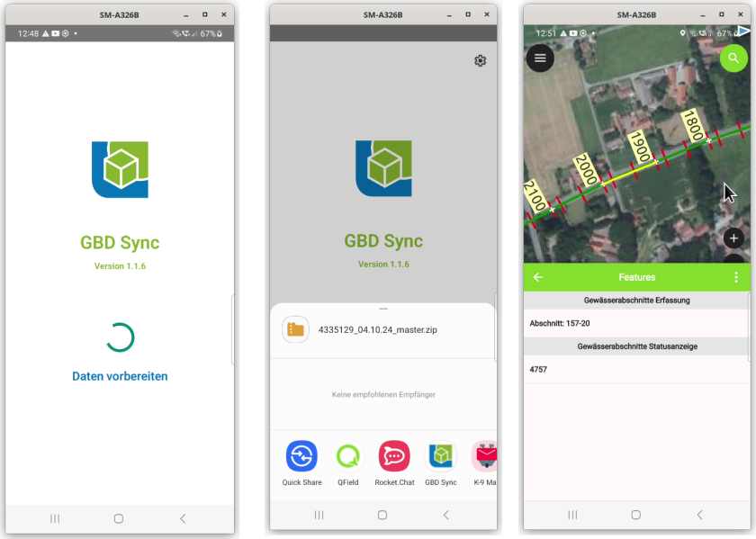The width and height of the screenshot is (756, 539).
Task: Tap the zip file folder icon
Action: point(295,329)
